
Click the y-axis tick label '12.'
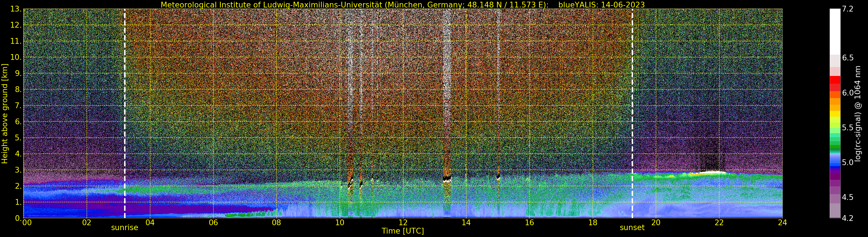pyautogui.click(x=16, y=25)
